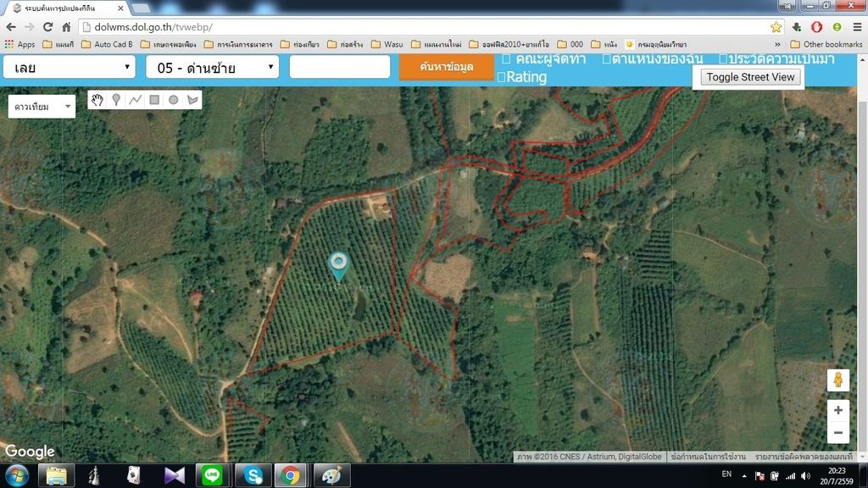Click the parcel number input field
Screen dimensions: 868x488
coord(340,67)
